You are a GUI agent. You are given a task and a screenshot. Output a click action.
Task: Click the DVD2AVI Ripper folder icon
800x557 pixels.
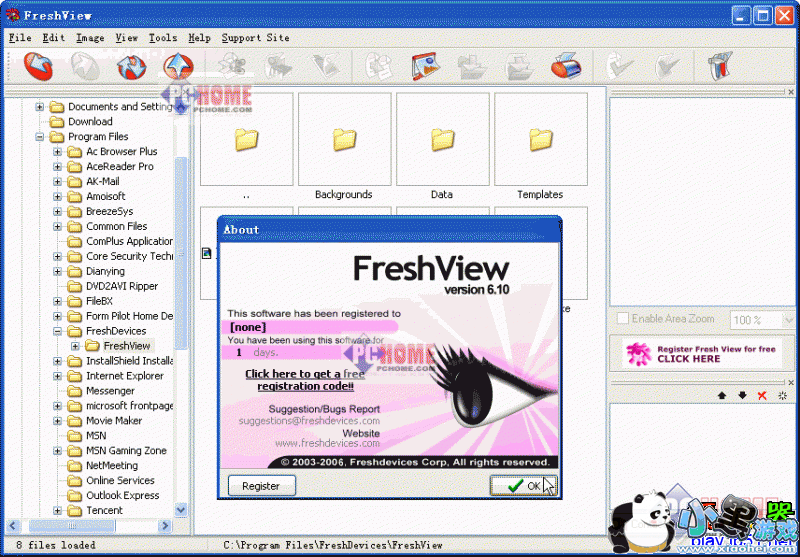pyautogui.click(x=74, y=286)
